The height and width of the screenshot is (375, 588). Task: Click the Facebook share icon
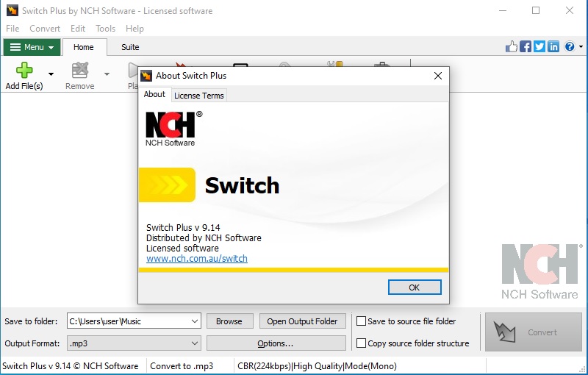tap(526, 46)
